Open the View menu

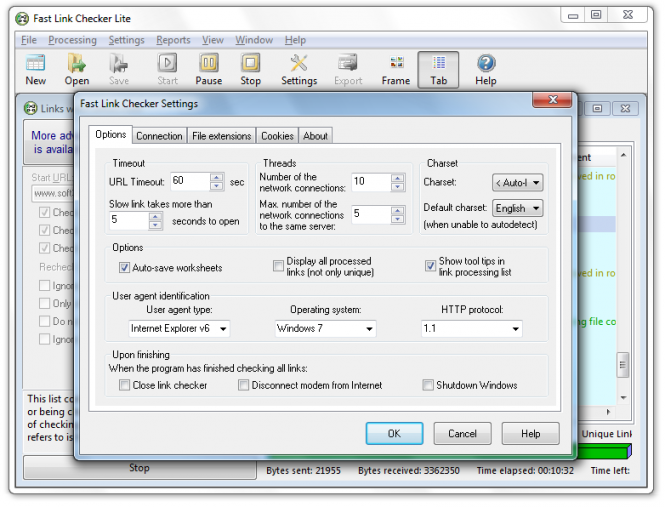tap(213, 40)
